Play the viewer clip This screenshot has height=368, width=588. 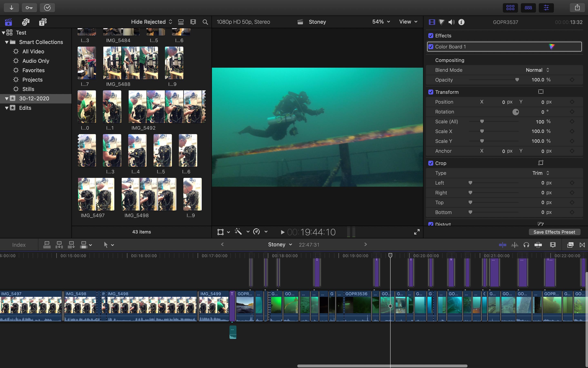tap(282, 232)
